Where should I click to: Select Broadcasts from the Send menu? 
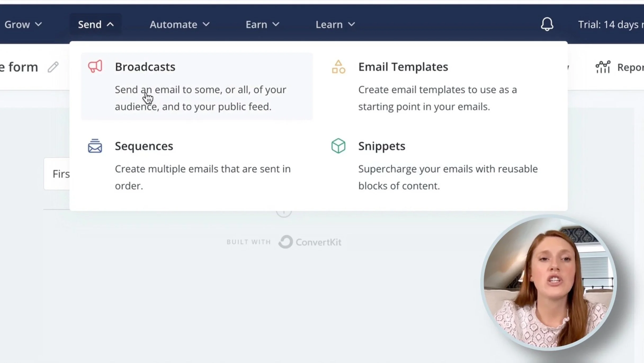tap(145, 67)
